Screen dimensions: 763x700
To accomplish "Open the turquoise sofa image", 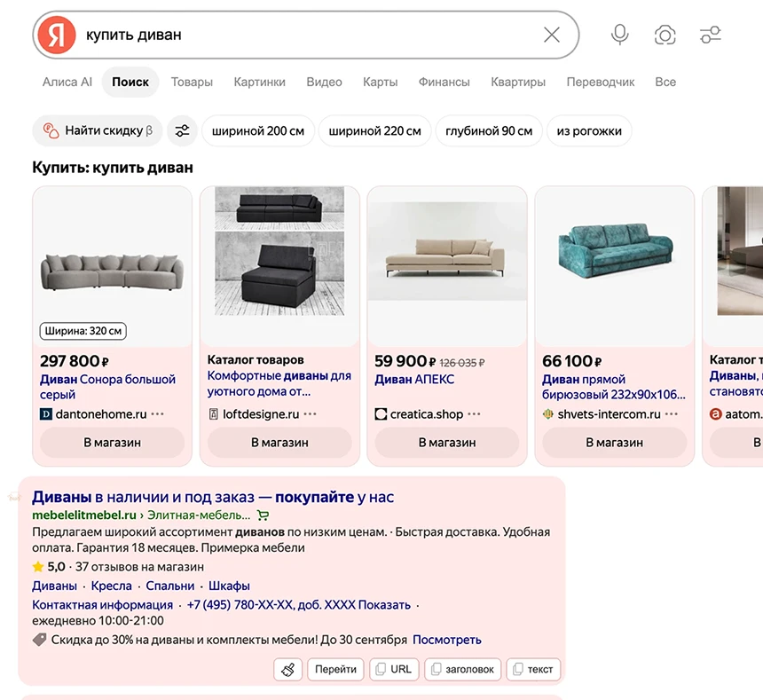I will [614, 251].
